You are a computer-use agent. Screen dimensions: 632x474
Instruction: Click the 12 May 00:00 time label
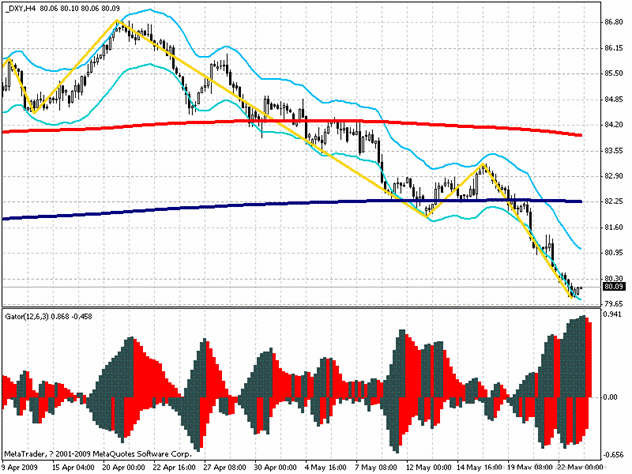[x=428, y=468]
